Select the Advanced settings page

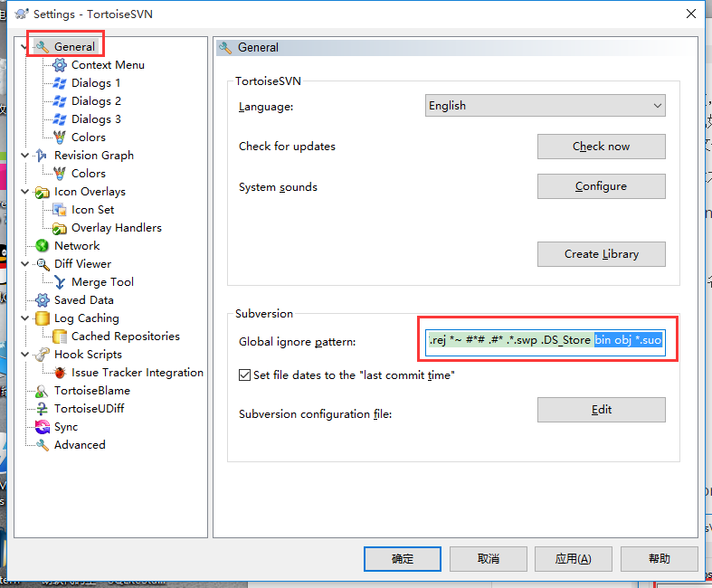pos(80,445)
